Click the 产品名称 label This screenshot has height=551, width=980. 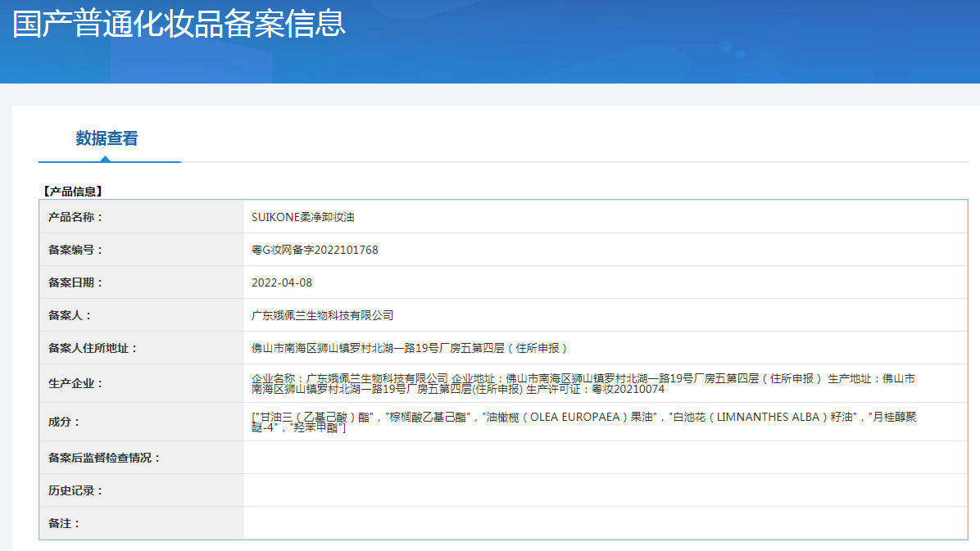[75, 218]
